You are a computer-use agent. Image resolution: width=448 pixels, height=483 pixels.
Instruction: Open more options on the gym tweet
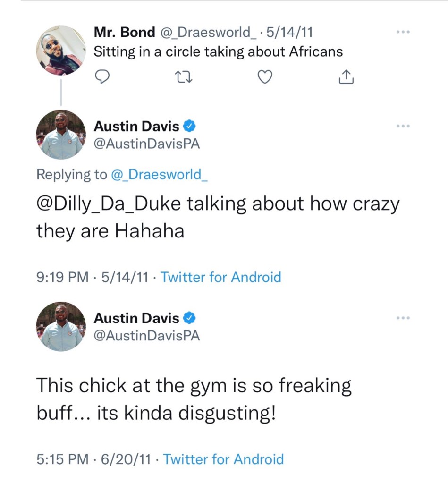tap(403, 318)
